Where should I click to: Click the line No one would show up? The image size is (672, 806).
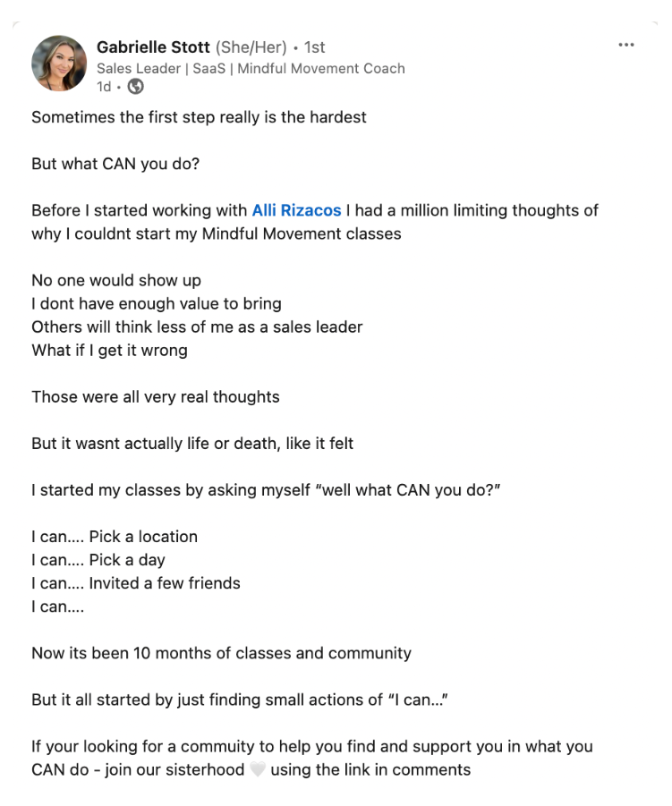point(116,280)
